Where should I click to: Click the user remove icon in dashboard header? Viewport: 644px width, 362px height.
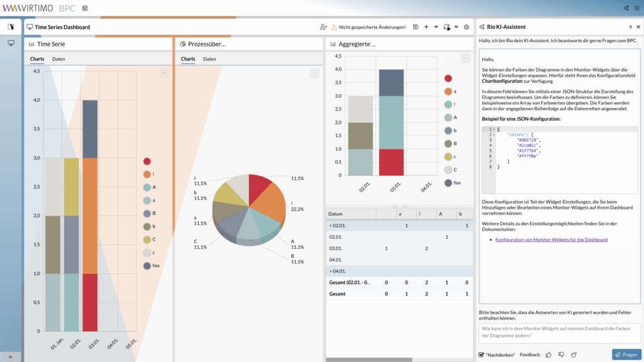point(323,27)
